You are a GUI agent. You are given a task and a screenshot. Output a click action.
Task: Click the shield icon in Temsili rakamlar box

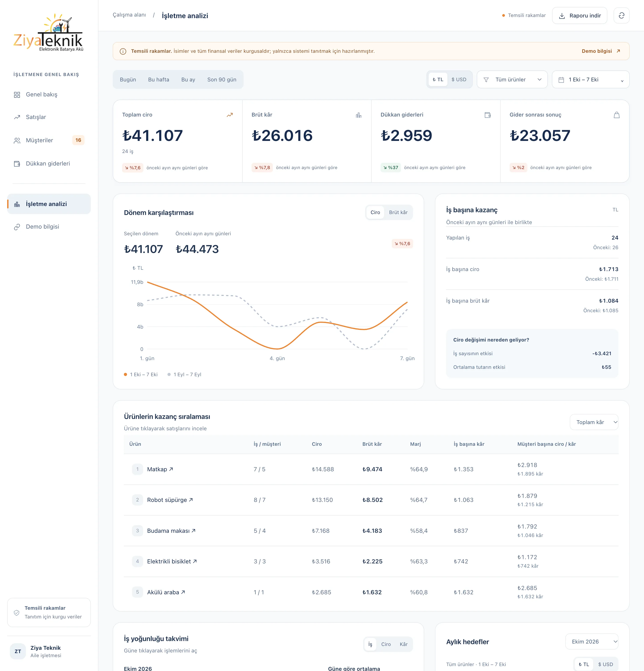click(16, 613)
